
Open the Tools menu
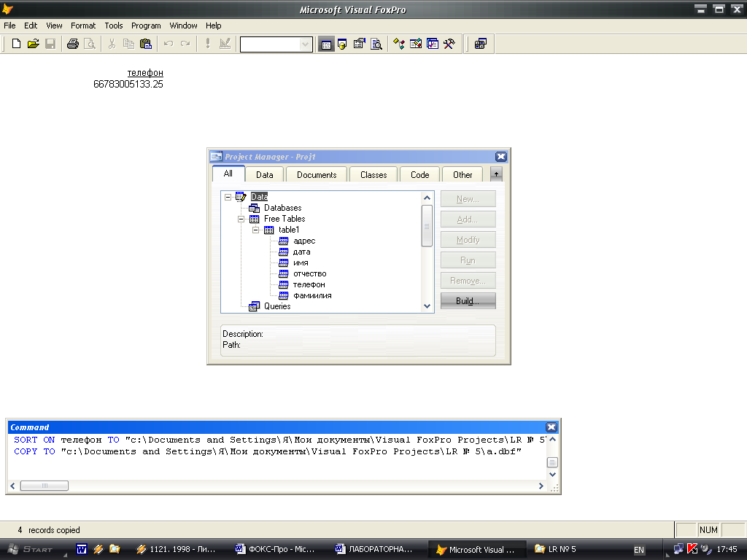point(113,26)
